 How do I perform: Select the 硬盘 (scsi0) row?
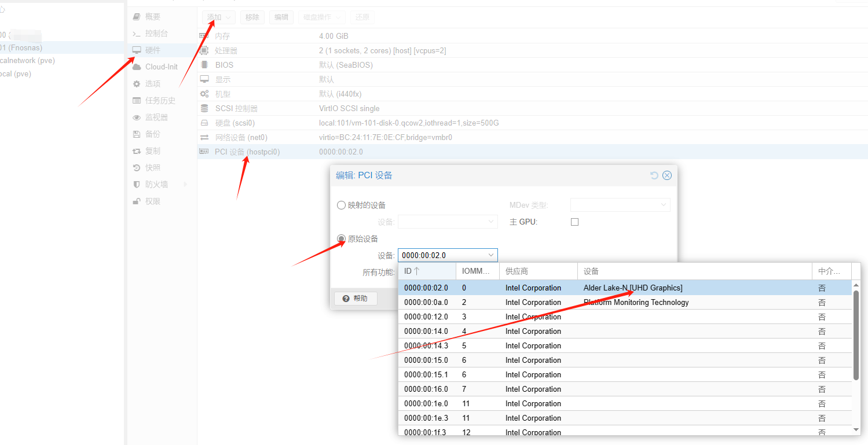click(x=532, y=123)
